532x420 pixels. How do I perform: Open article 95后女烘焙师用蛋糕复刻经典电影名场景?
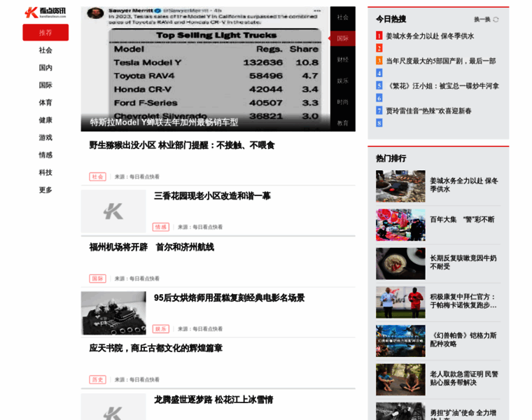[x=230, y=298]
